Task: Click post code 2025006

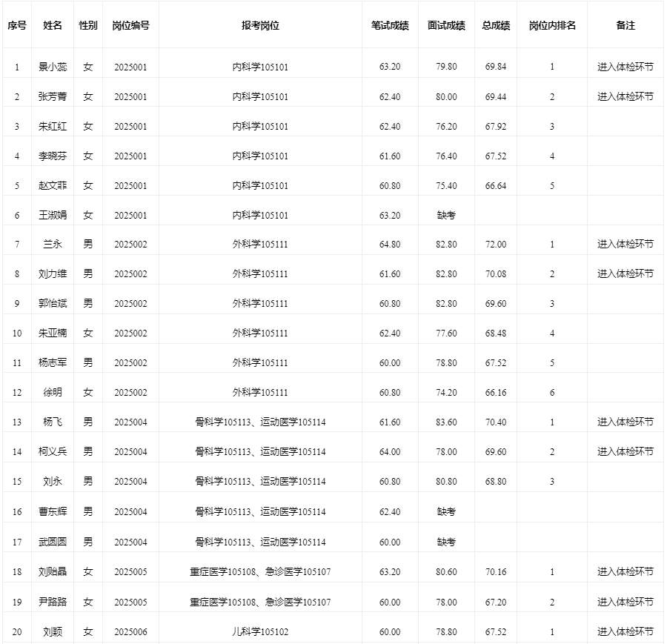Action: point(130,632)
